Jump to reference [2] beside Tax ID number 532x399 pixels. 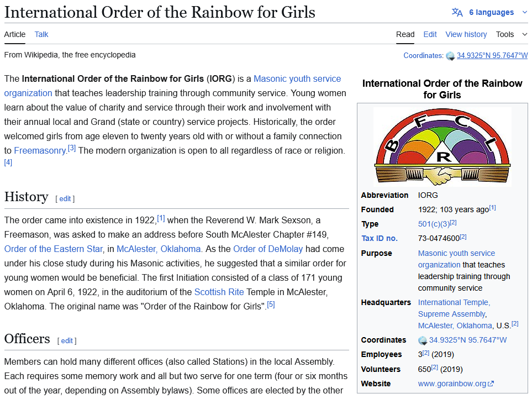(463, 237)
